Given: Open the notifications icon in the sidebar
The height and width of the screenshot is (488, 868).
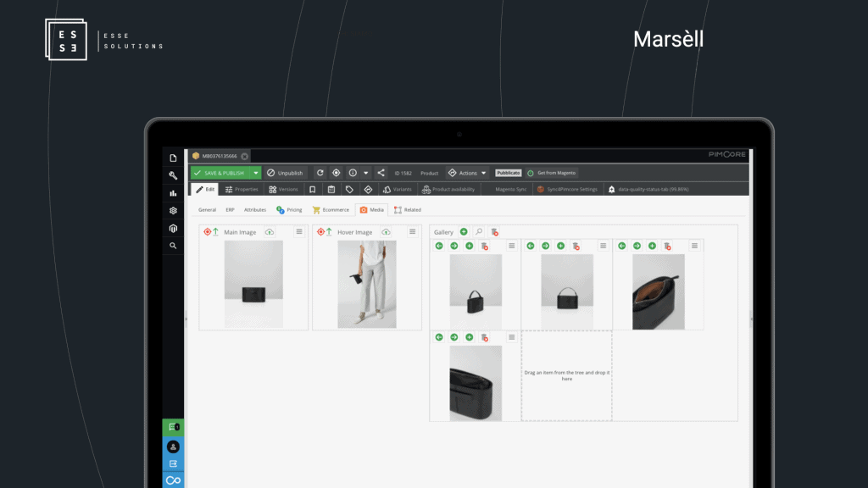Looking at the screenshot, I should point(173,427).
